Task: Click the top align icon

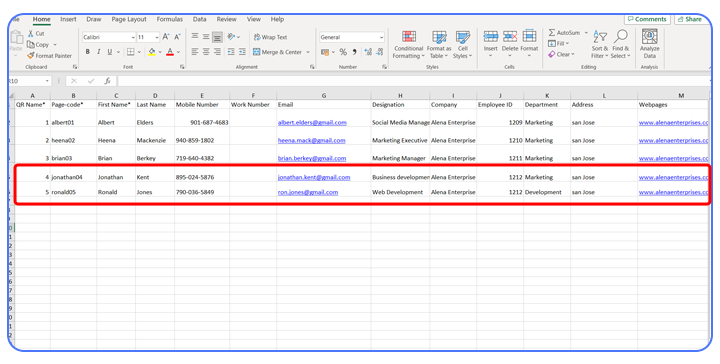Action: (195, 37)
